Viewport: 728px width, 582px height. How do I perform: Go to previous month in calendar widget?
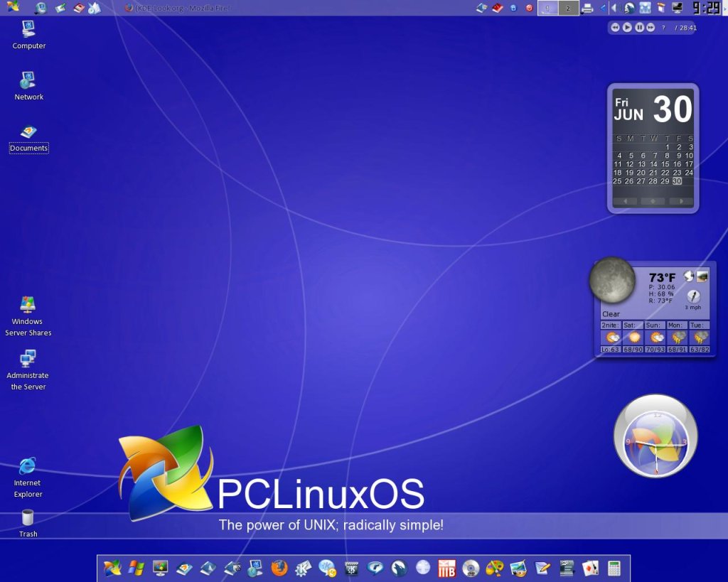[x=625, y=201]
